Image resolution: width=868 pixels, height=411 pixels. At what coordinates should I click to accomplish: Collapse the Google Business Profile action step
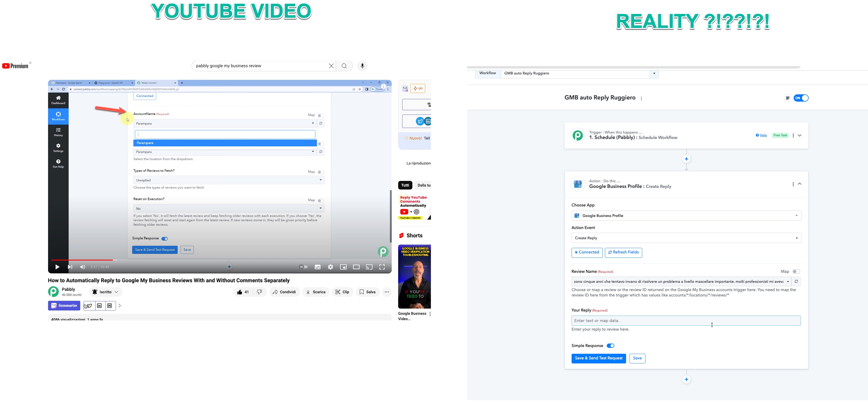coord(800,184)
